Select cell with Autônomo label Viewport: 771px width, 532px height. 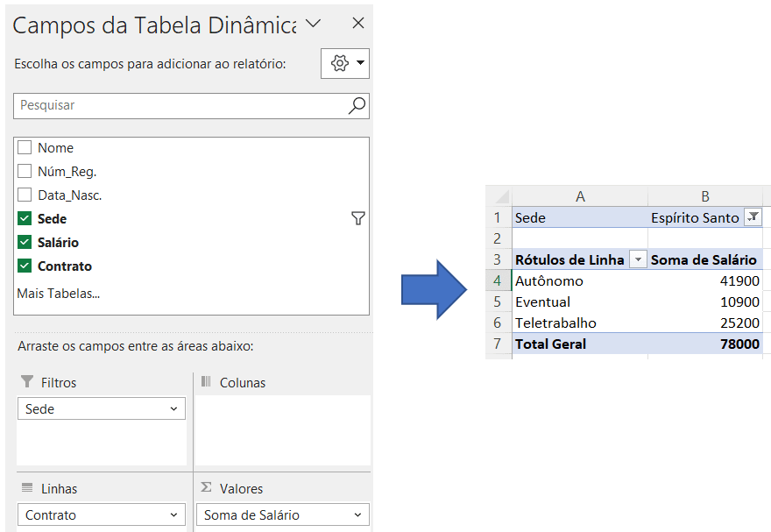580,280
